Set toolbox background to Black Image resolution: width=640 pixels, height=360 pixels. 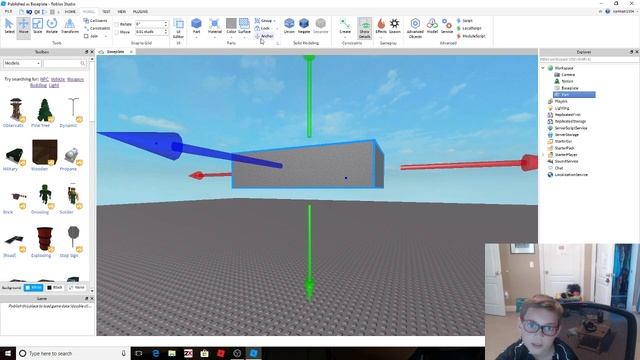(x=54, y=287)
